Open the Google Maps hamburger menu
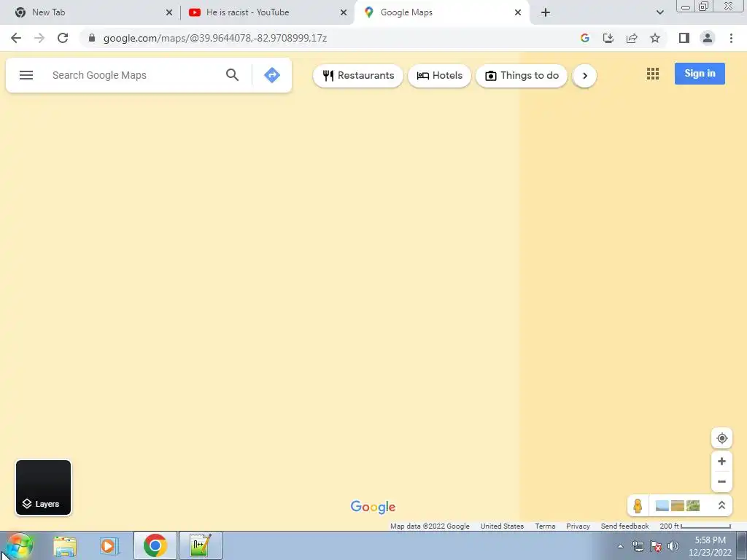Image resolution: width=747 pixels, height=560 pixels. tap(26, 75)
